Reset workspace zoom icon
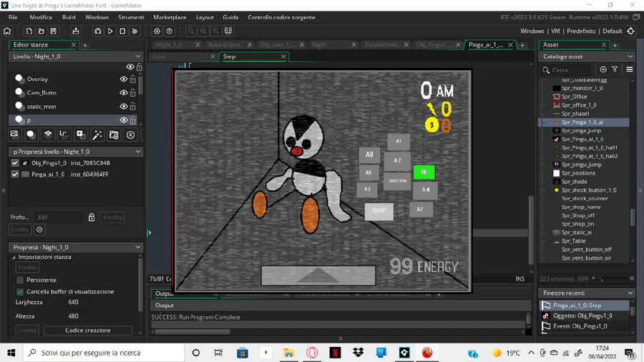 pyautogui.click(x=203, y=31)
